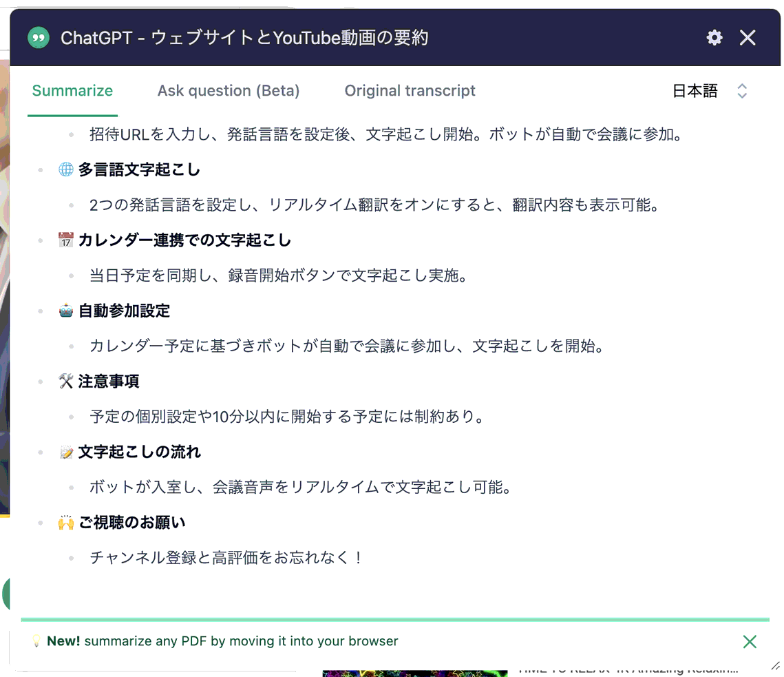The image size is (784, 677).
Task: Click the green quote logo icon
Action: tap(39, 37)
